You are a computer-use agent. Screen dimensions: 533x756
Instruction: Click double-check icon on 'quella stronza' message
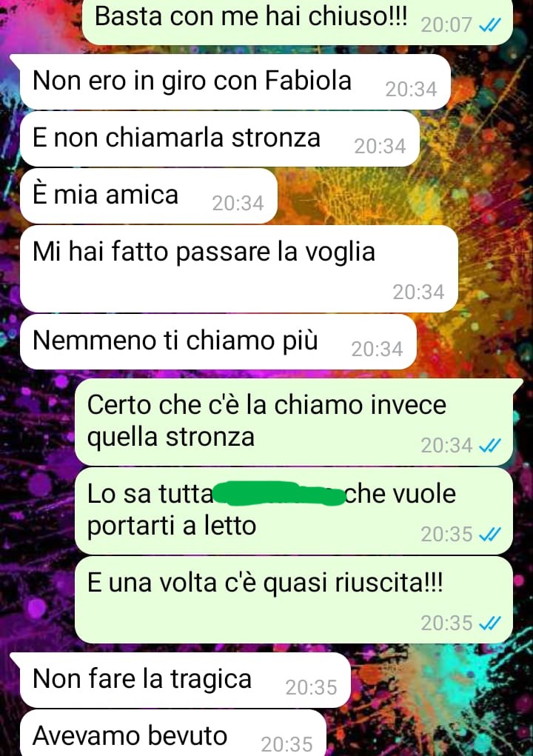click(x=489, y=446)
